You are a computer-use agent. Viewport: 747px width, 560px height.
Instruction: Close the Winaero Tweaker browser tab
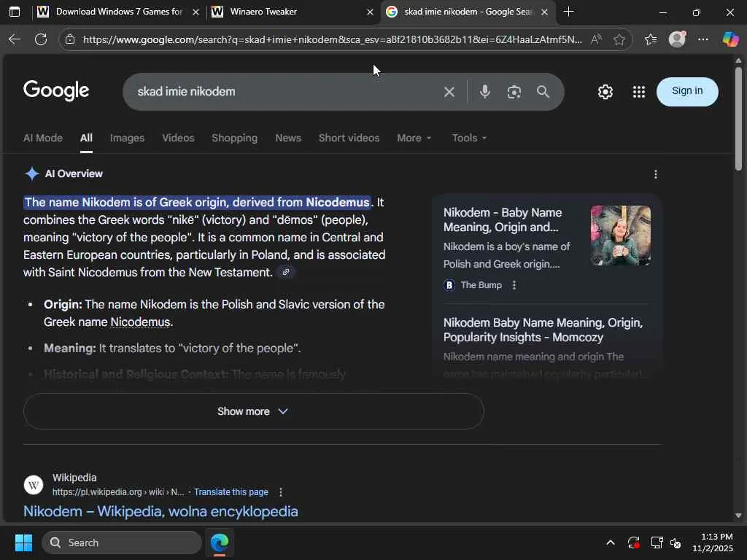[x=370, y=12]
